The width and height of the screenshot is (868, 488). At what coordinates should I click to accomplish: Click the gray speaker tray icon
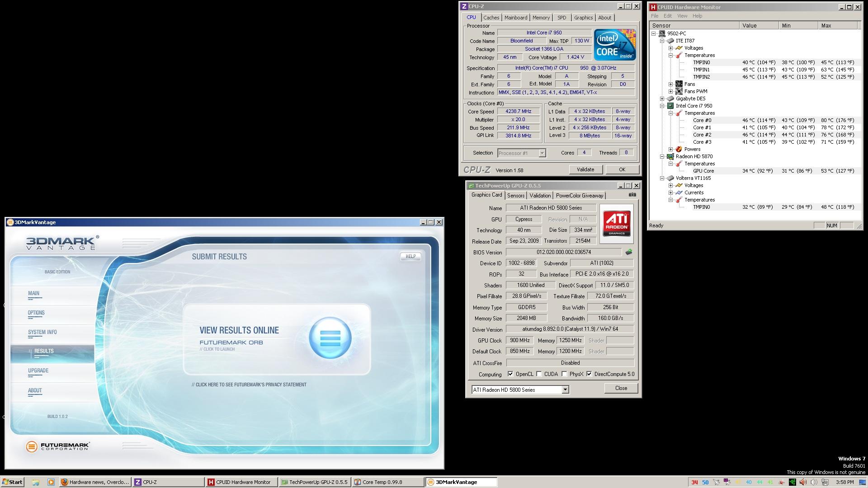click(x=814, y=482)
